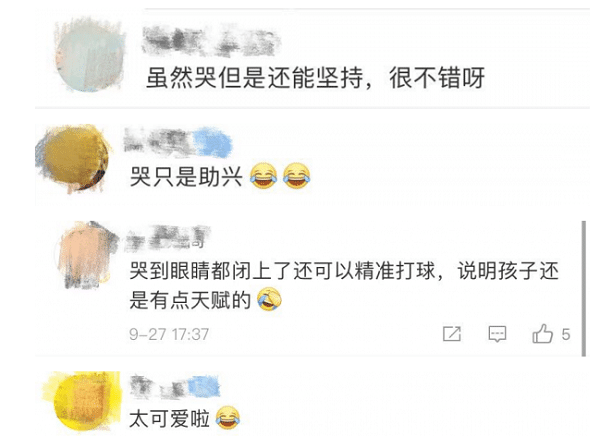This screenshot has width=600, height=436.
Task: Click laughing emoji after 太可爱啦
Action: pos(228,417)
